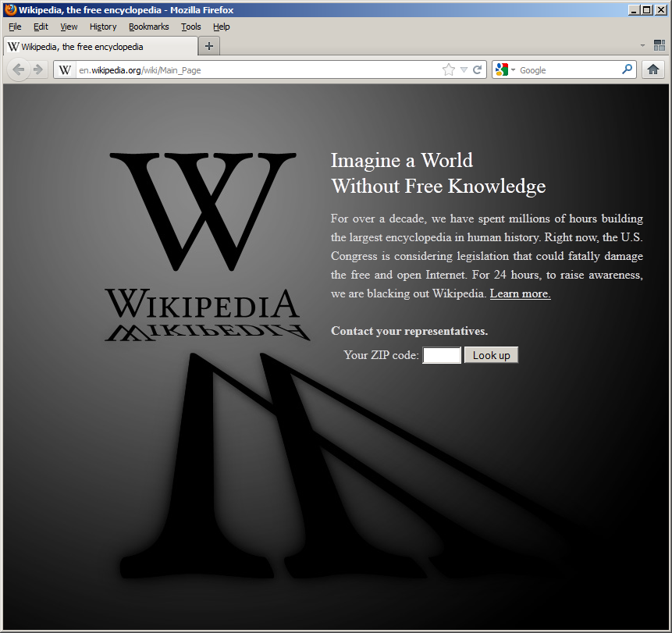
Task: Maximize the Firefox window
Action: (x=647, y=9)
